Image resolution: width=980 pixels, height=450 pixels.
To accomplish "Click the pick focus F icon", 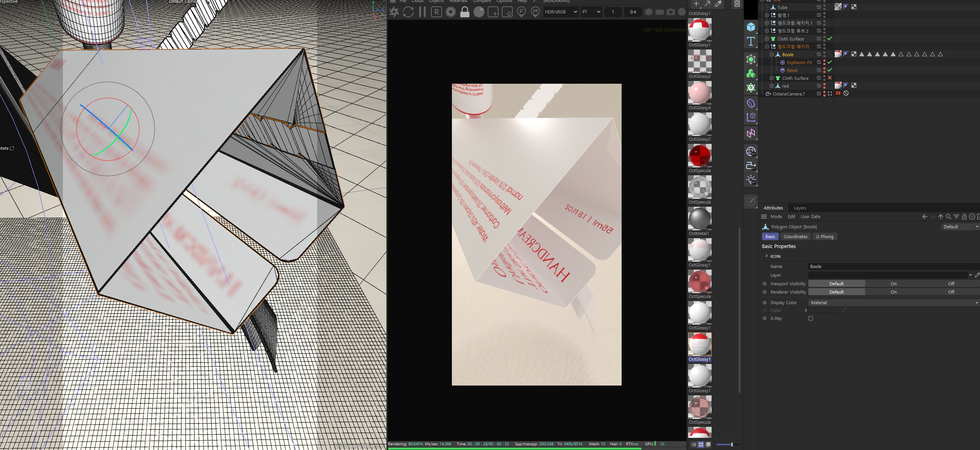I will pos(521,12).
